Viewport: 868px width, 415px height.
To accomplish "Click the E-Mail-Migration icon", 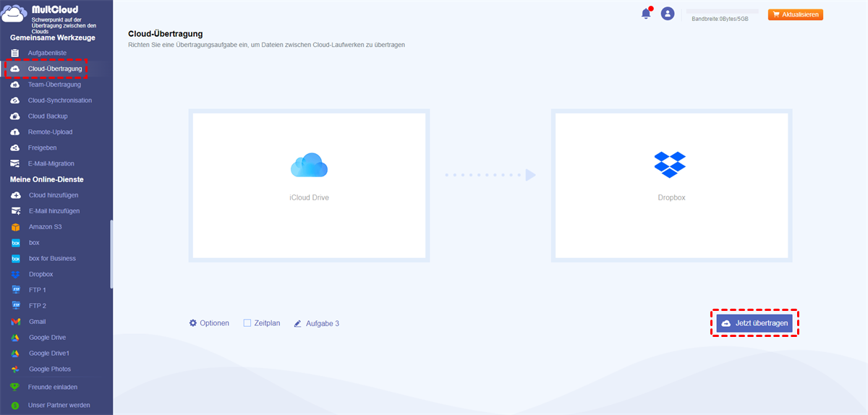I will click(14, 163).
